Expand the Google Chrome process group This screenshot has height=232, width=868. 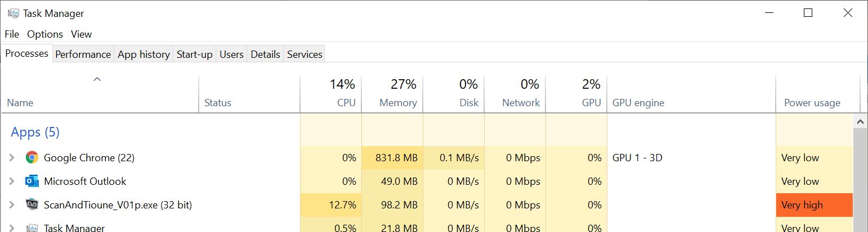(x=11, y=158)
